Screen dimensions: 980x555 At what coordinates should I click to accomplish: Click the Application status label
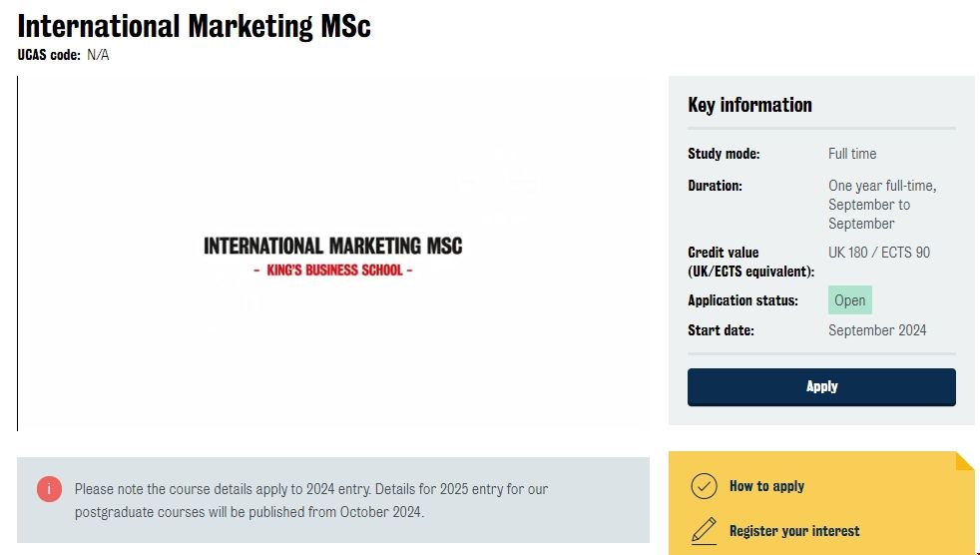[742, 300]
